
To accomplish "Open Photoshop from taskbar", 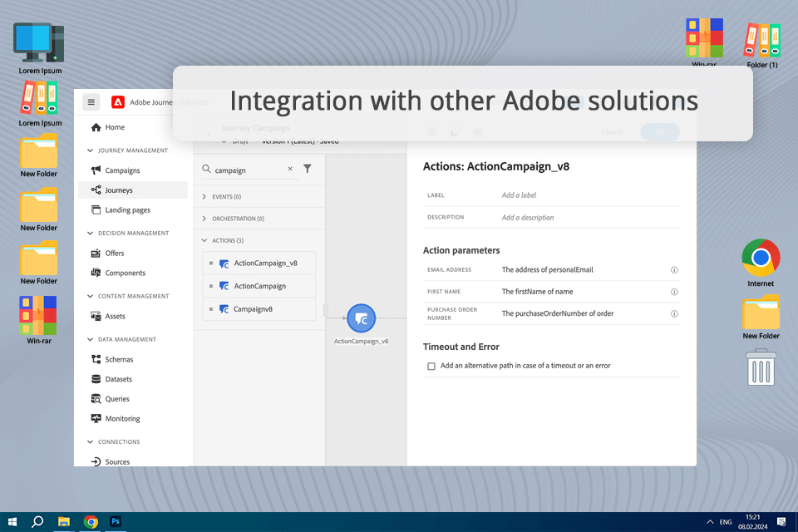I will point(116,522).
